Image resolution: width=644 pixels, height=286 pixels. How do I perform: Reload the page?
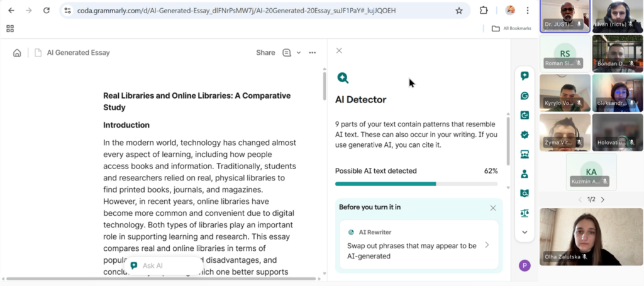46,11
